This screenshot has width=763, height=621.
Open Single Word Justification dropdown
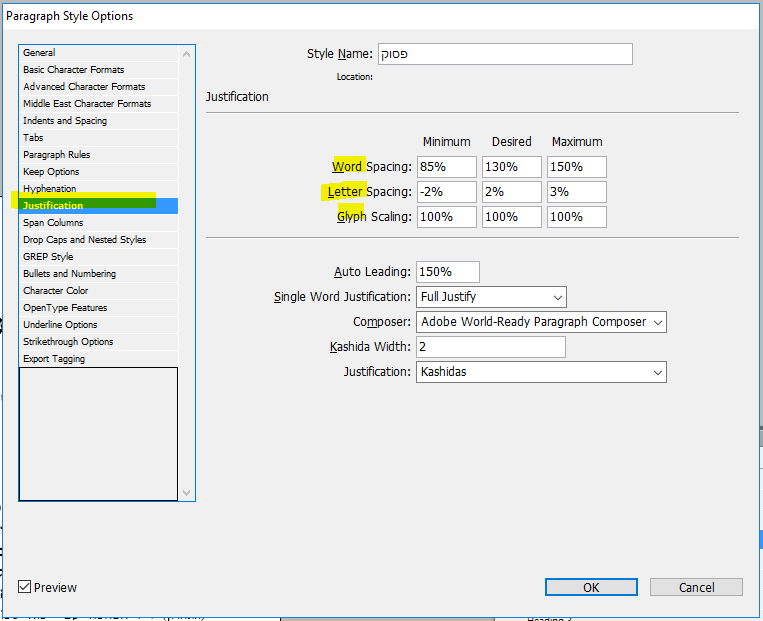pos(491,297)
